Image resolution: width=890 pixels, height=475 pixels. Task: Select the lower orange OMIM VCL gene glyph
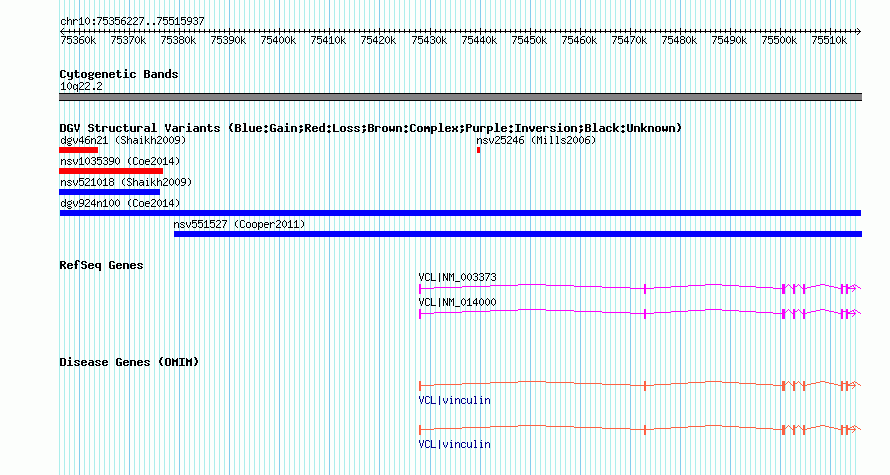pyautogui.click(x=640, y=430)
